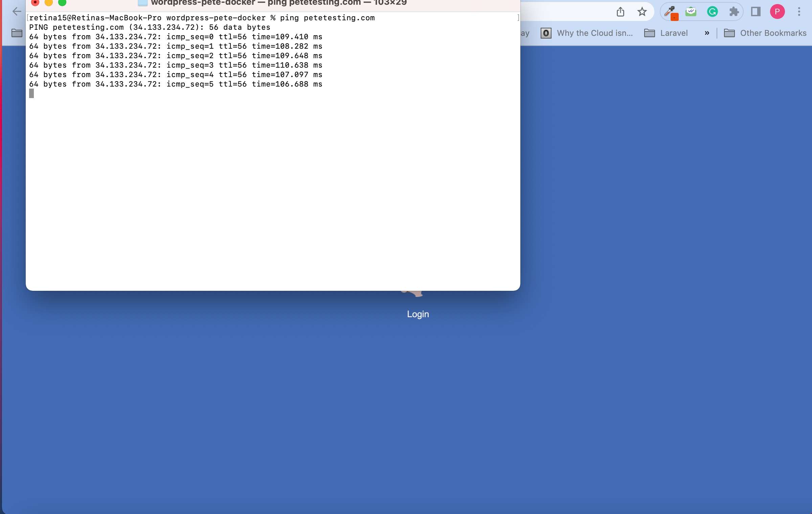This screenshot has height=514, width=812.
Task: Expand hidden bookmarks with double chevron
Action: tap(707, 33)
